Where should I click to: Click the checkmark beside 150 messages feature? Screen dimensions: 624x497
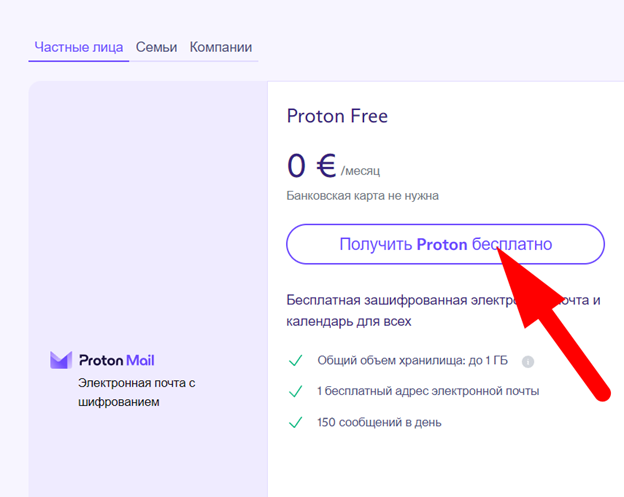(295, 422)
